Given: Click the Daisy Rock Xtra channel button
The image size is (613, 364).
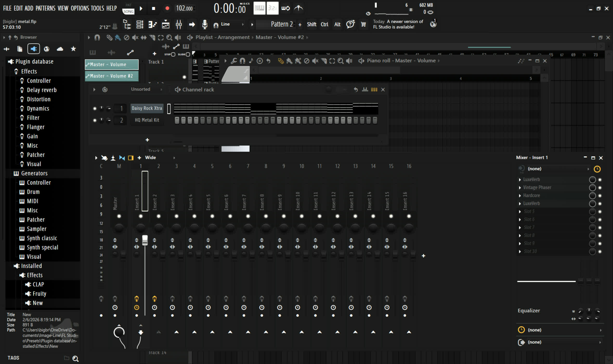Looking at the screenshot, I should (x=147, y=108).
